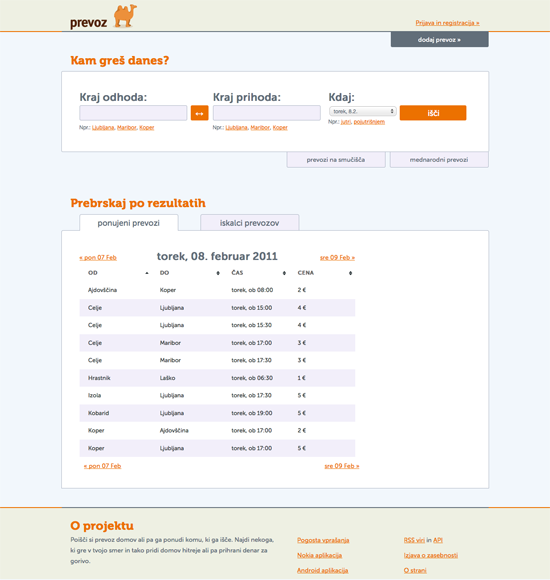Pick Koper suggestion under Kraj odhoda
Image resolution: width=550 pixels, height=580 pixels.
point(146,128)
